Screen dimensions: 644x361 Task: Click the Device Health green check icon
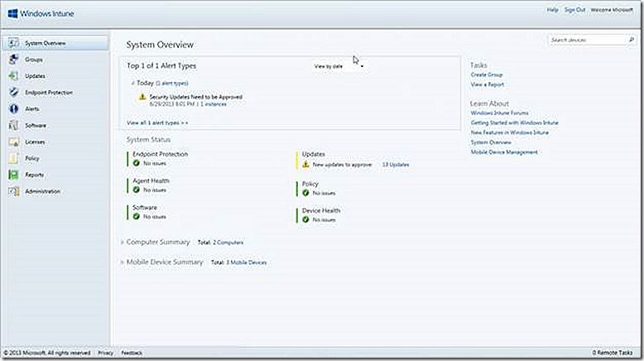(305, 219)
